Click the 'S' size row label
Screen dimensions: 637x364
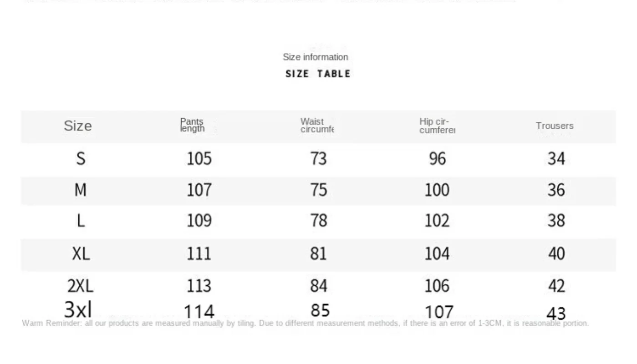(81, 158)
